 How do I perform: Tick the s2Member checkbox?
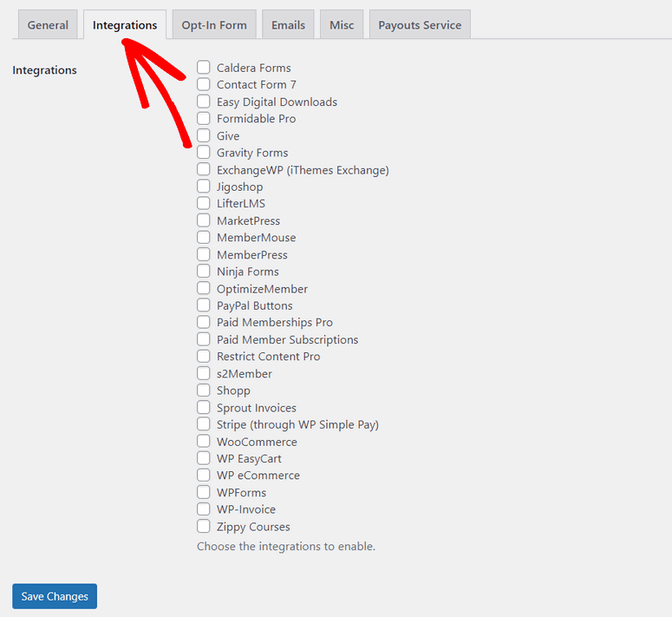click(204, 373)
